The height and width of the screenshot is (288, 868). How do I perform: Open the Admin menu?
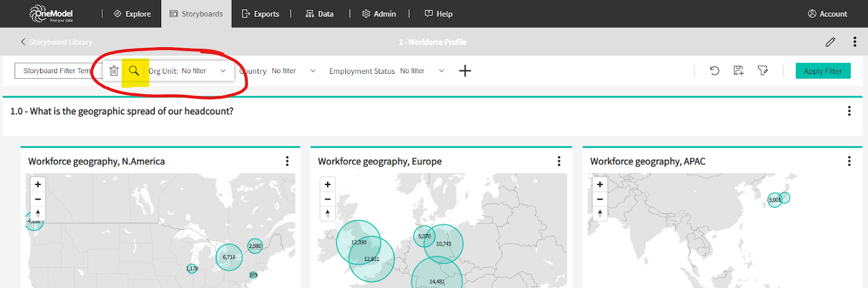point(379,14)
